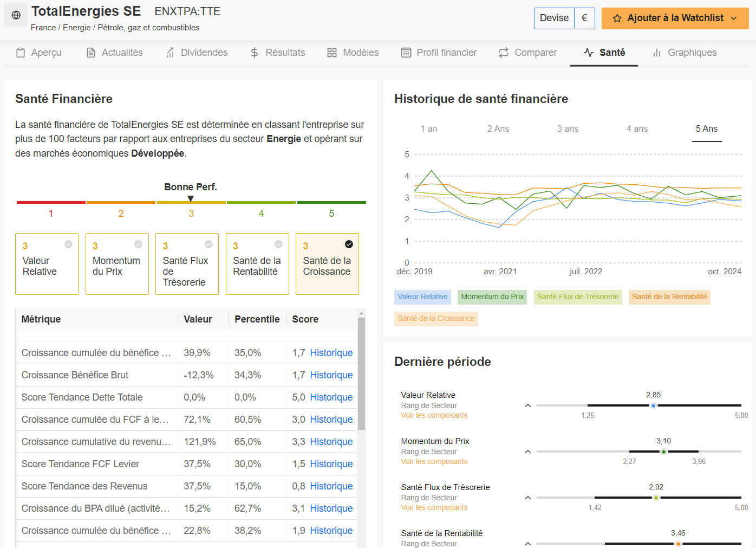Open the Graphiques tab
756x548 pixels.
pyautogui.click(x=685, y=53)
